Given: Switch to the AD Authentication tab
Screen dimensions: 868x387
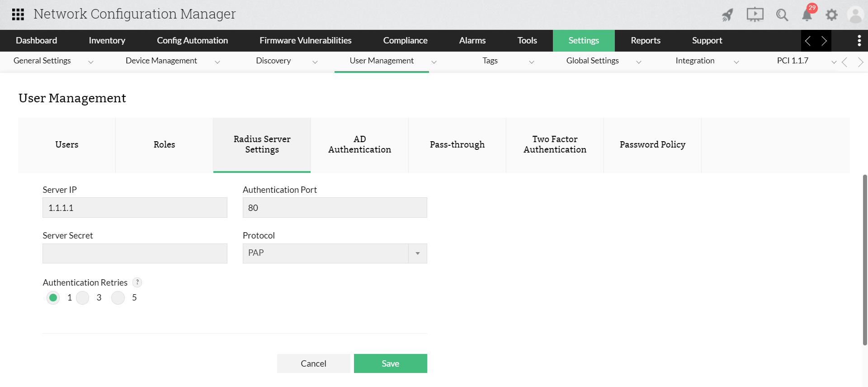Looking at the screenshot, I should point(359,144).
